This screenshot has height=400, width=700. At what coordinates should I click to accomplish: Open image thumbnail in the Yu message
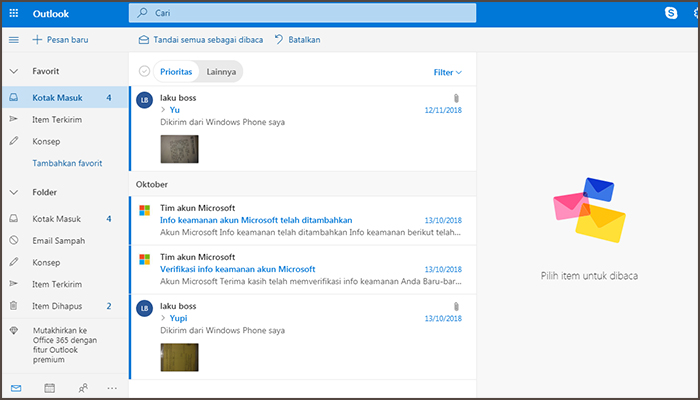179,149
